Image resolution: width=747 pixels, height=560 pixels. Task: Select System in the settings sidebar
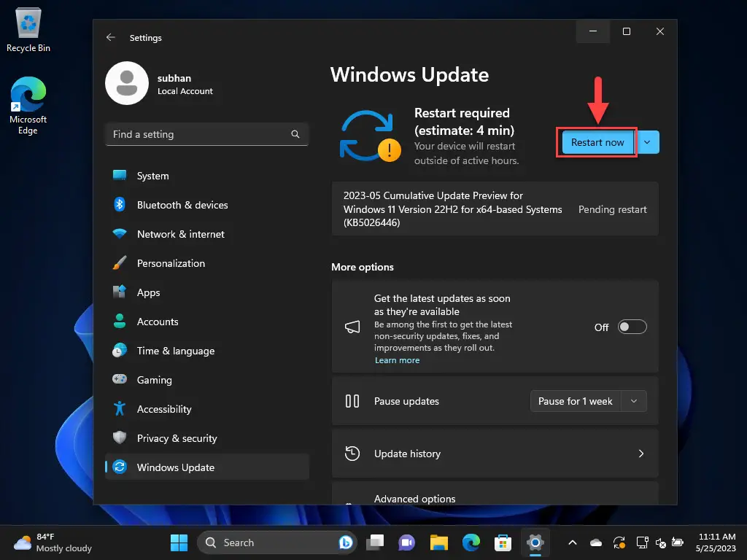click(x=206, y=175)
